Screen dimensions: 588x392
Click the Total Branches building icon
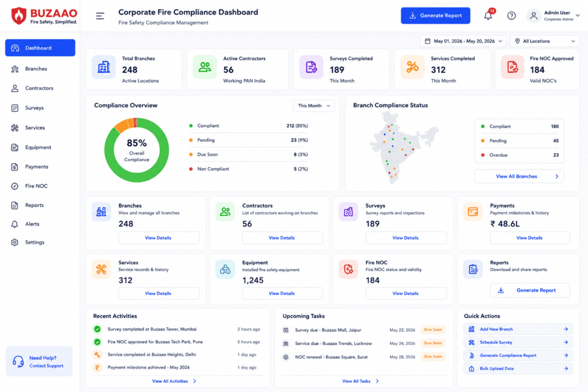103,67
